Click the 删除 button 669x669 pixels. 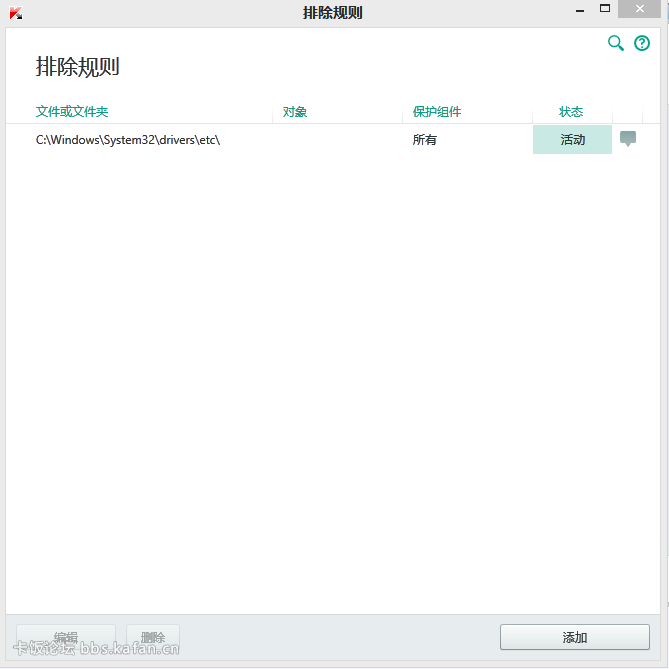click(x=153, y=637)
